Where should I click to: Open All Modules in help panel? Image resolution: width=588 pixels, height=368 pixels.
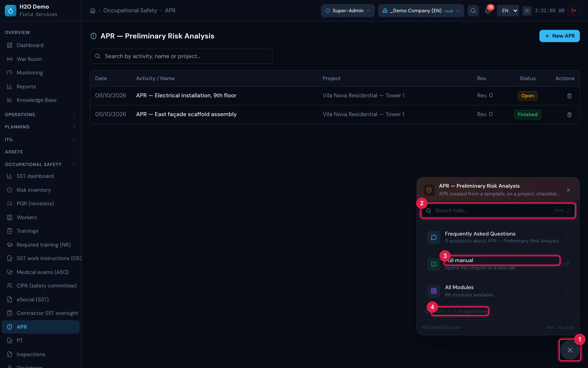click(x=498, y=291)
